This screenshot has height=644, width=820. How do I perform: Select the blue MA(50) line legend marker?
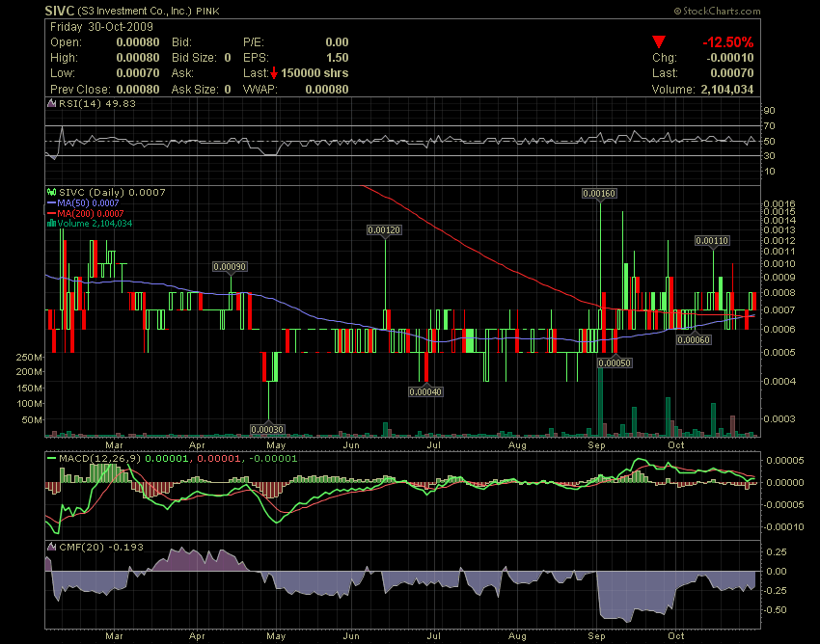(x=52, y=202)
